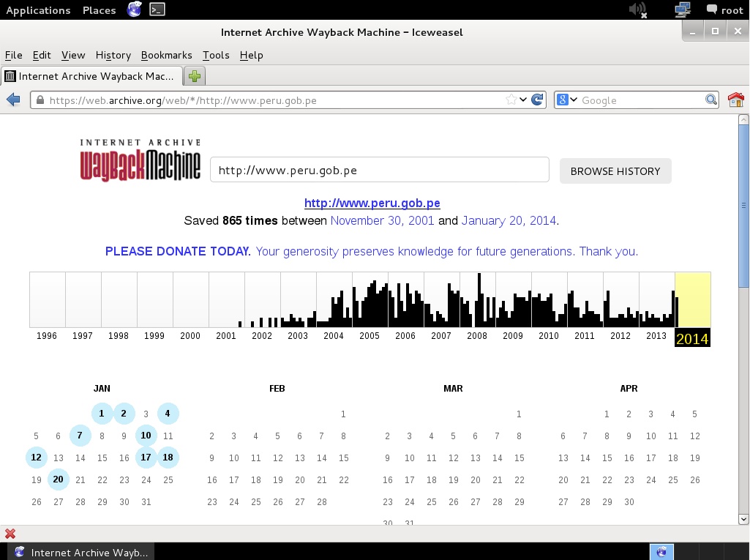Launch Iceweasel from the top panel icon
This screenshot has width=750, height=560.
pyautogui.click(x=134, y=10)
